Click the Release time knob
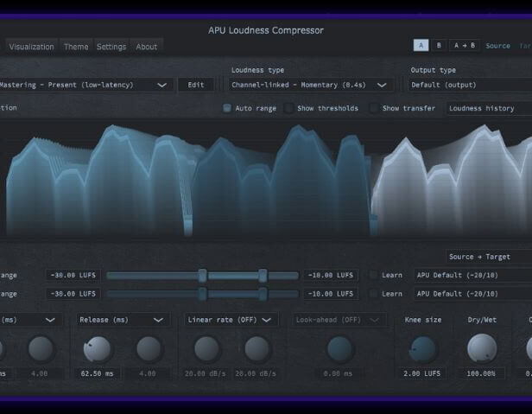Screen dimensions: 532x414 pos(97,349)
